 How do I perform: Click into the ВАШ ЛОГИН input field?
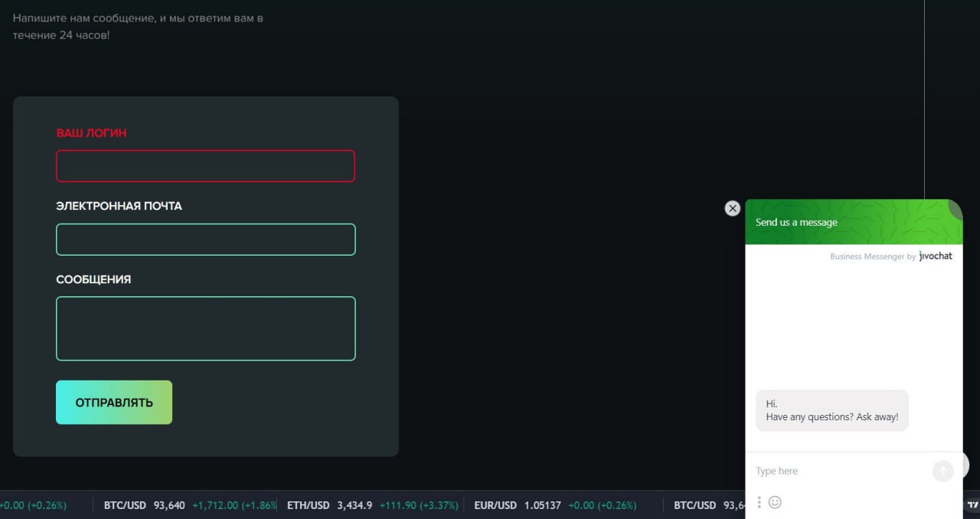[x=205, y=166]
